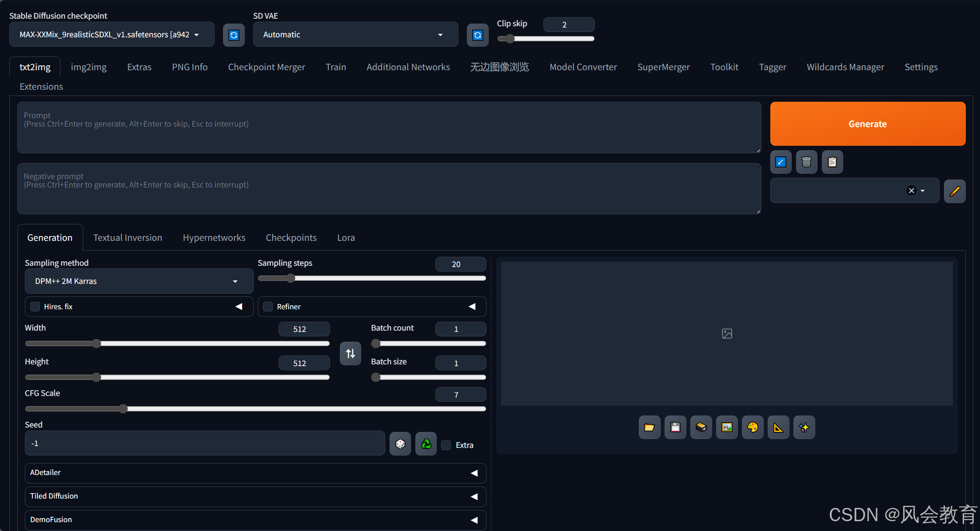Refresh the Stable Diffusion checkpoint list
The width and height of the screenshot is (980, 531).
click(x=234, y=35)
